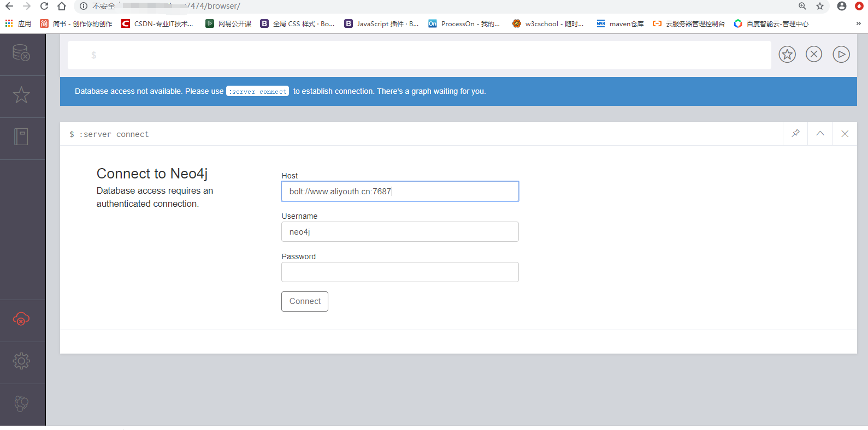Open browser settings gear in sidebar
868x430 pixels.
tap(21, 361)
